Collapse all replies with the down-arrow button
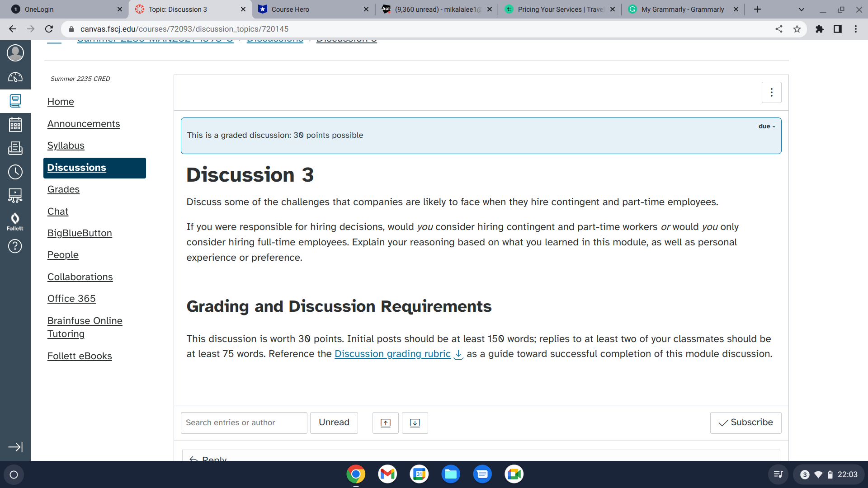The image size is (868, 488). tap(415, 422)
